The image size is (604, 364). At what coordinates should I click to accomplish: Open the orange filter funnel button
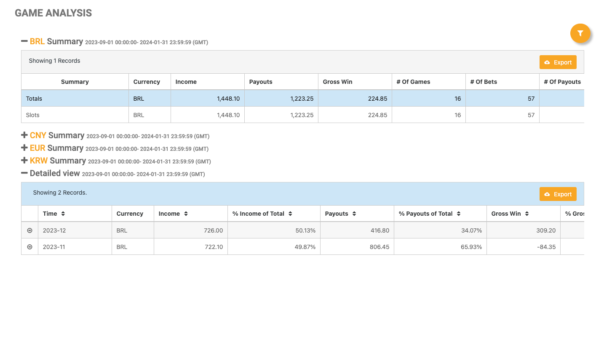point(580,33)
